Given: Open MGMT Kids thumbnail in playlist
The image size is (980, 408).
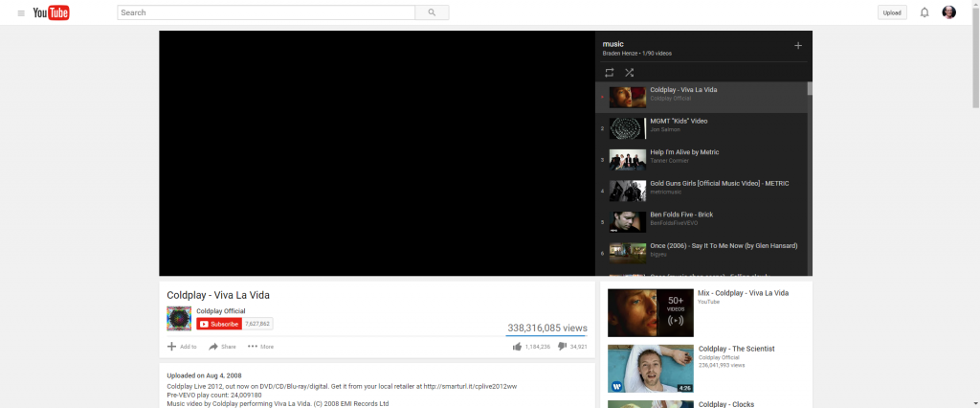Looking at the screenshot, I should (628, 128).
